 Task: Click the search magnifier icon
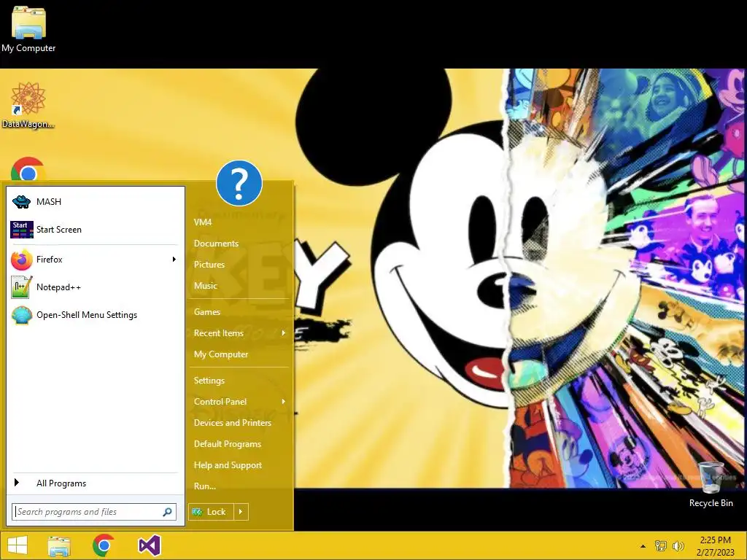[168, 512]
